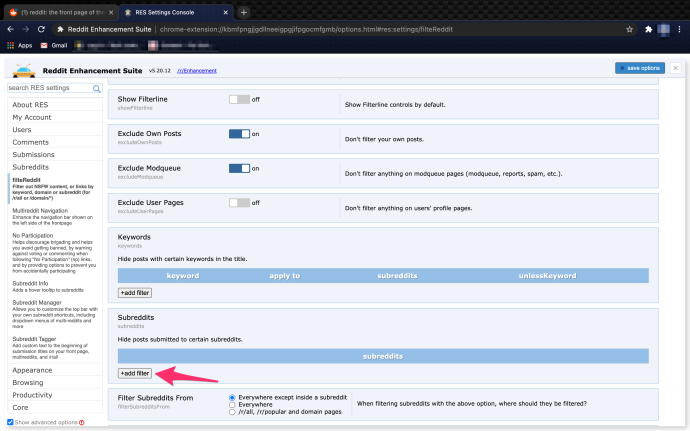The width and height of the screenshot is (690, 431).
Task: Select Subreddit Info module
Action: coord(55,287)
